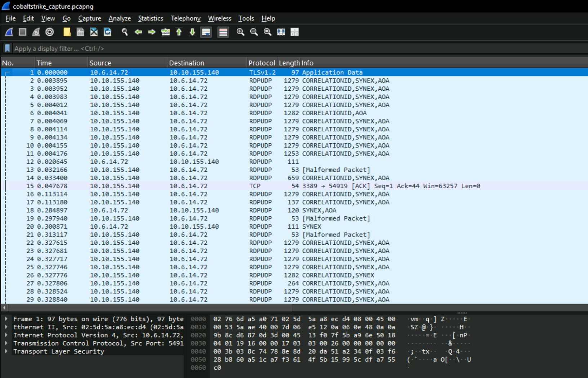
Task: Toggle packet list colorization
Action: coord(223,32)
